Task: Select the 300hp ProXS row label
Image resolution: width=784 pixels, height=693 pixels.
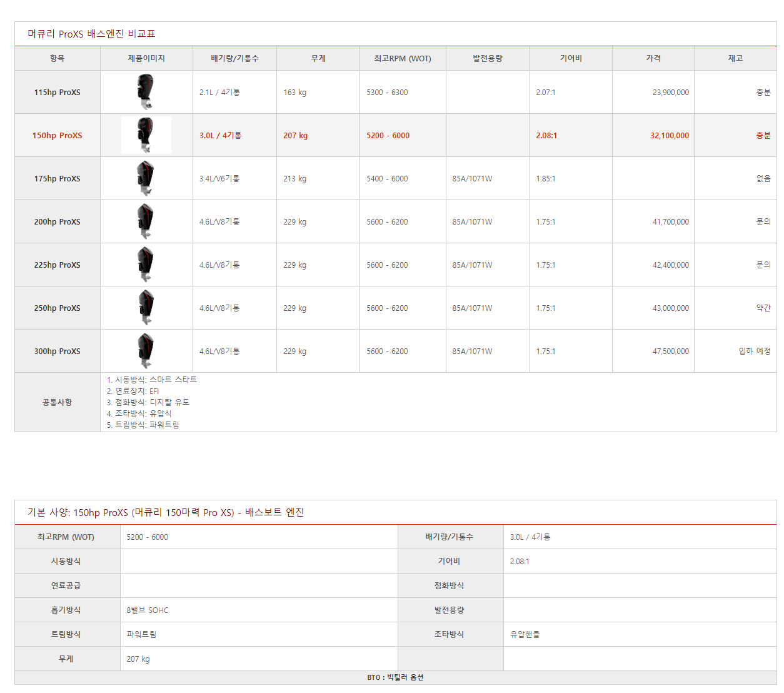Action: point(58,351)
